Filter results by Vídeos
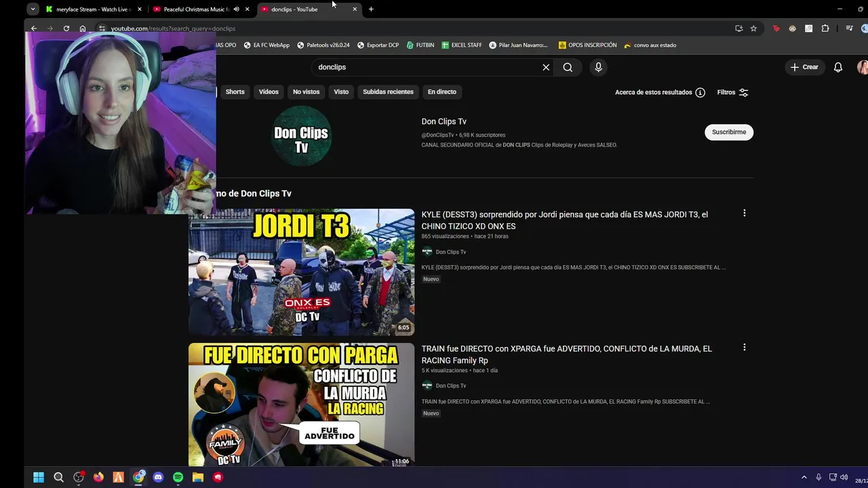Viewport: 868px width, 488px height. (269, 91)
